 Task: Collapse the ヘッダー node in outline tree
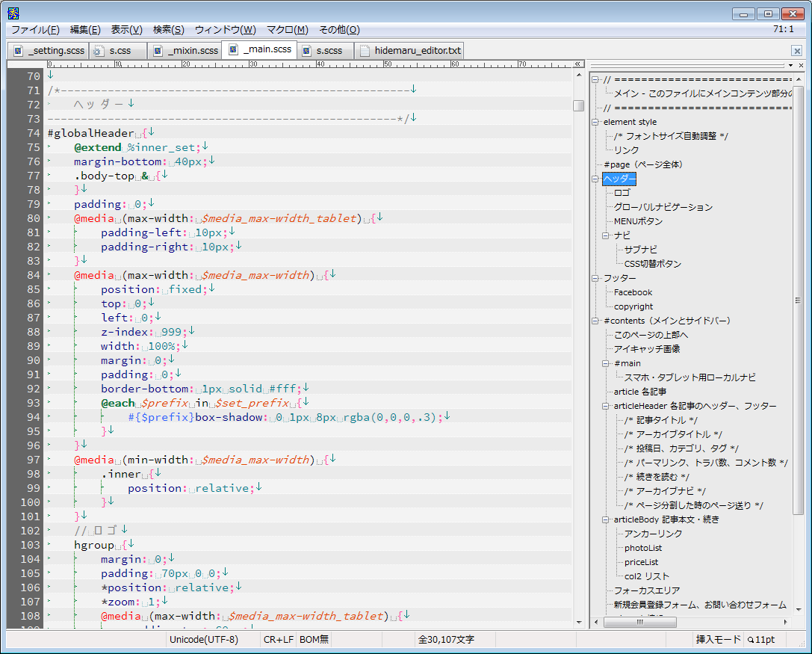point(595,179)
